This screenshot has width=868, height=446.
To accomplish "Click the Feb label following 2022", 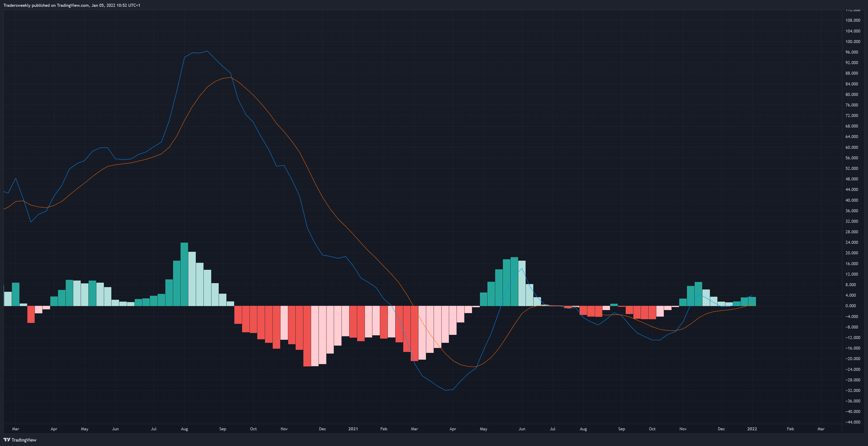I will coord(790,429).
